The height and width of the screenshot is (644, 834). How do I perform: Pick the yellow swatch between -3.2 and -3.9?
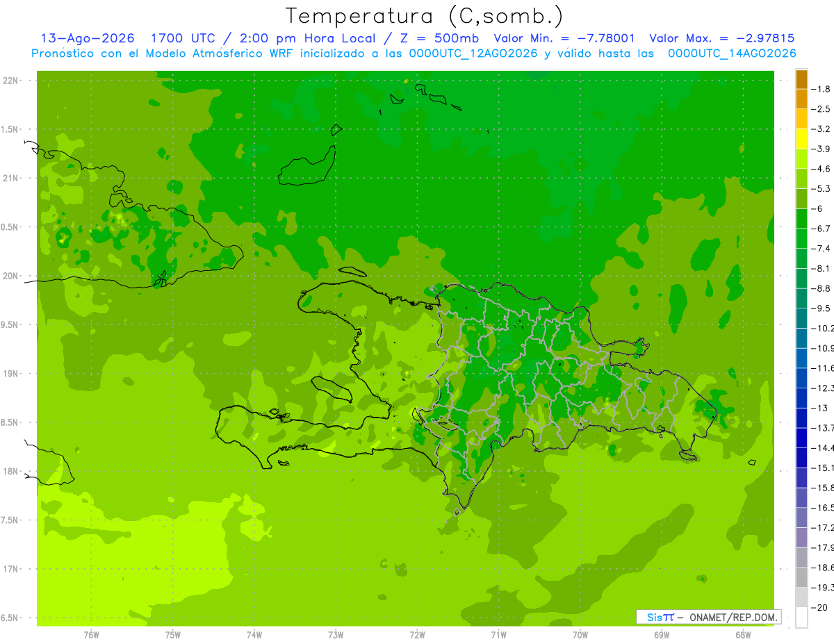click(x=801, y=139)
